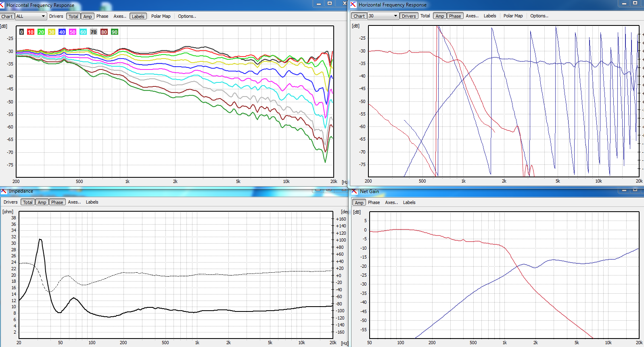This screenshot has height=347, width=644.
Task: Click the app icon of top-right Horizontal Frequency Response window
Action: pyautogui.click(x=353, y=5)
